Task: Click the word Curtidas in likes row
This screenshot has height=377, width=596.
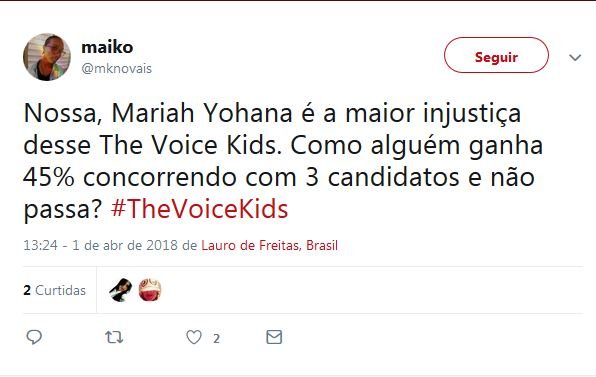Action: [x=60, y=290]
